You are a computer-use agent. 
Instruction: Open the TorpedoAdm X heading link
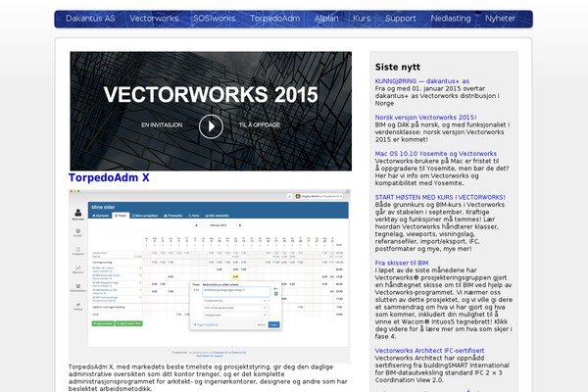click(109, 177)
